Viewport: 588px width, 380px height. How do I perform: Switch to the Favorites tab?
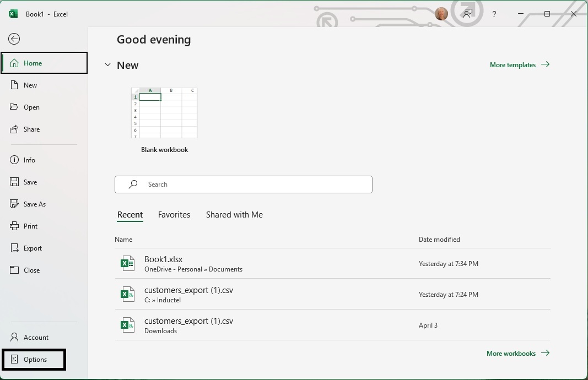[x=174, y=215]
